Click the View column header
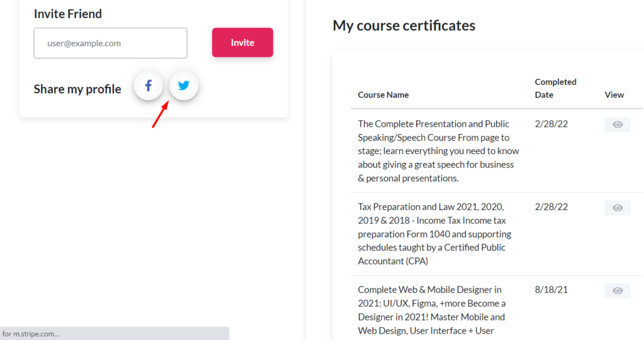Screen dimensions: 644x340 (x=614, y=95)
